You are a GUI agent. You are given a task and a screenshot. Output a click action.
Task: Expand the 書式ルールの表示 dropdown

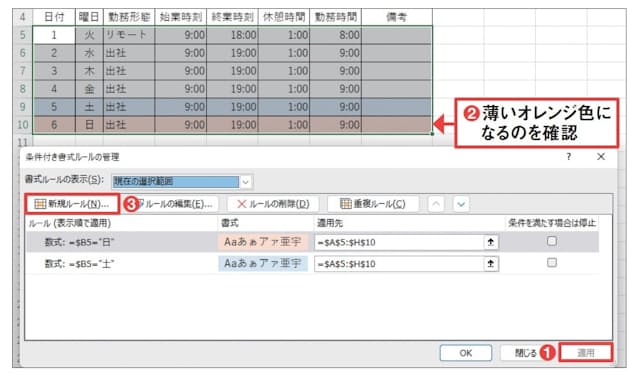[x=246, y=182]
